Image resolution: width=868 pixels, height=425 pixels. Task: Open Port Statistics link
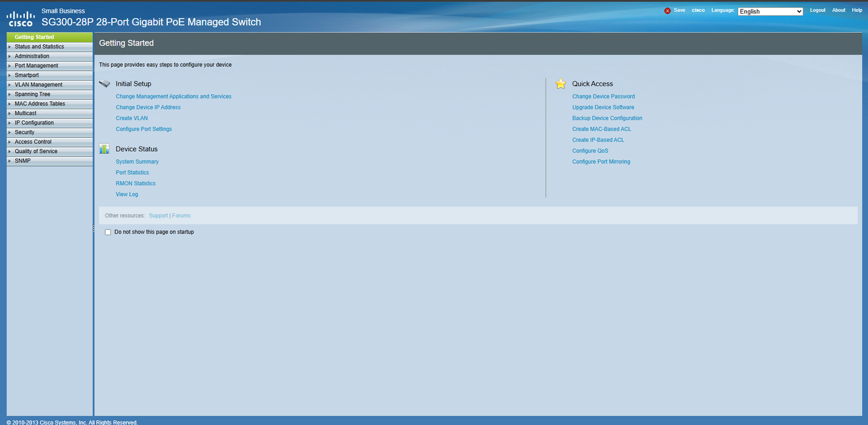pyautogui.click(x=132, y=173)
